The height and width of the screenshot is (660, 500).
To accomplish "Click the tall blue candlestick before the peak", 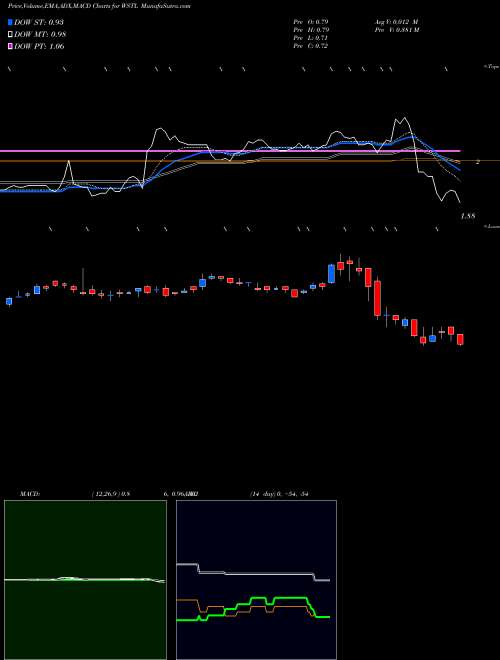I will (x=331, y=274).
